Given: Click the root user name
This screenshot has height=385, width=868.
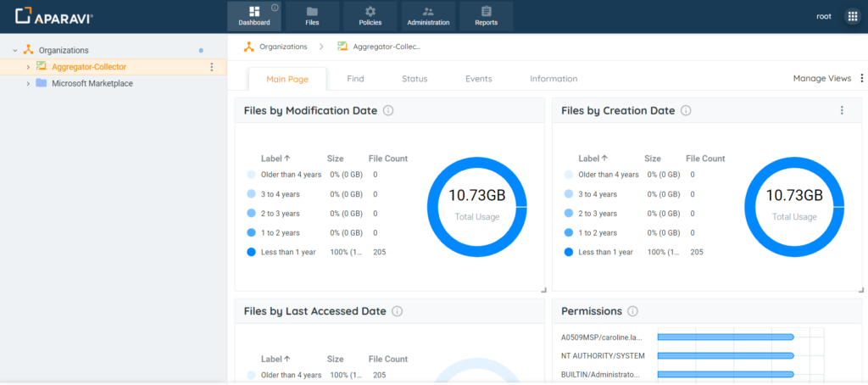Looking at the screenshot, I should click(x=824, y=16).
